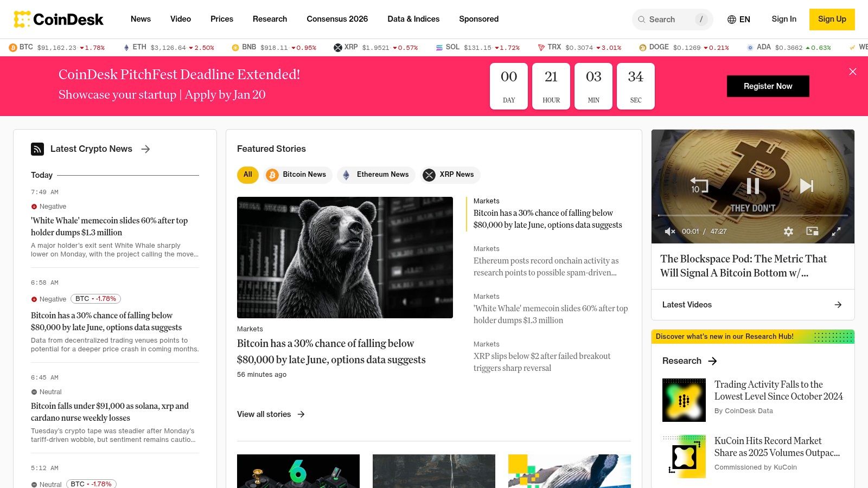The image size is (868, 488).
Task: Click the Latest Videos arrow
Action: coord(838,305)
